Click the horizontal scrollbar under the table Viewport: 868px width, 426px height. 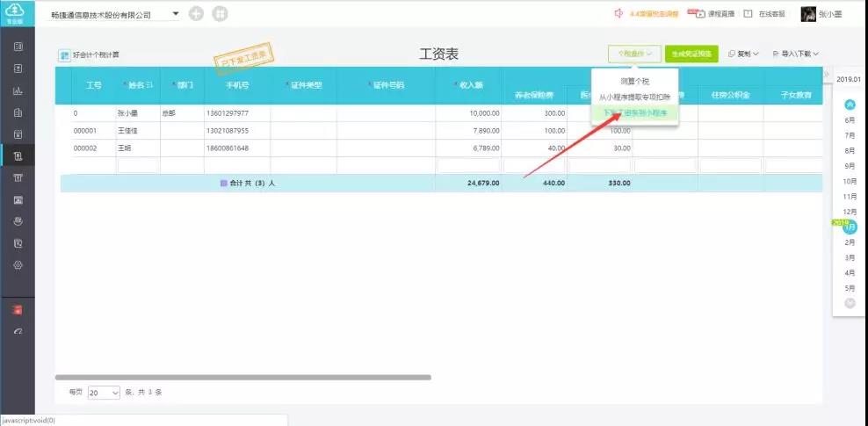click(x=243, y=378)
